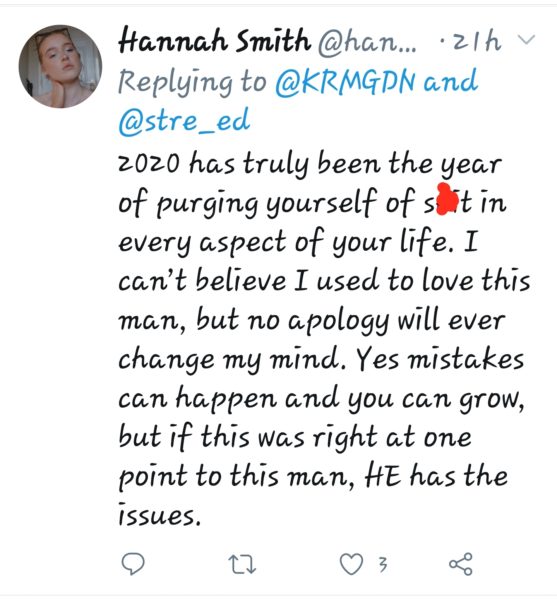Click the final word "issues." of the tweet
The image size is (557, 600).
click(160, 515)
